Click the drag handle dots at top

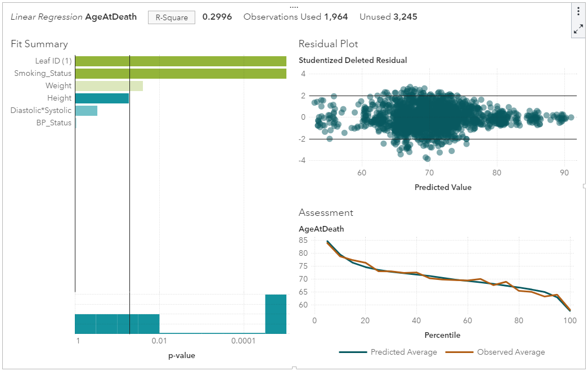[294, 7]
